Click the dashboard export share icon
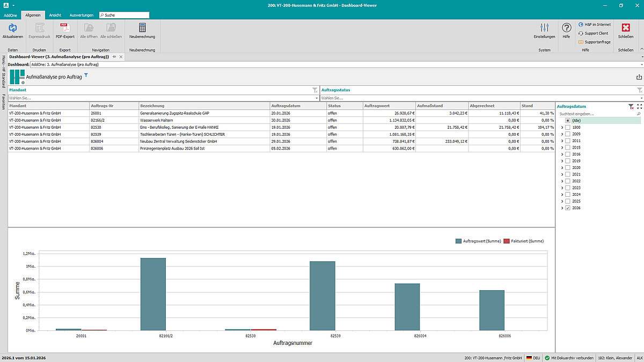This screenshot has height=362, width=644. tap(639, 77)
